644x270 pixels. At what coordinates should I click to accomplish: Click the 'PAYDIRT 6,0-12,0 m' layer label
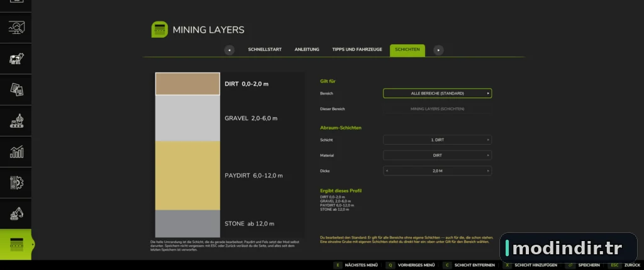253,176
